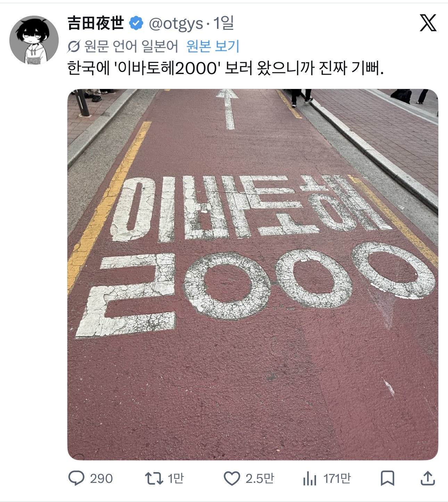This screenshot has height=502, width=448.
Task: Click the X logo icon
Action: (428, 23)
